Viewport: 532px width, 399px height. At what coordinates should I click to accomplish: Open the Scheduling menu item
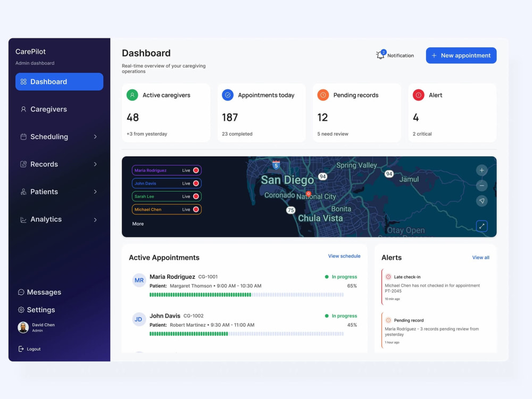(60, 137)
